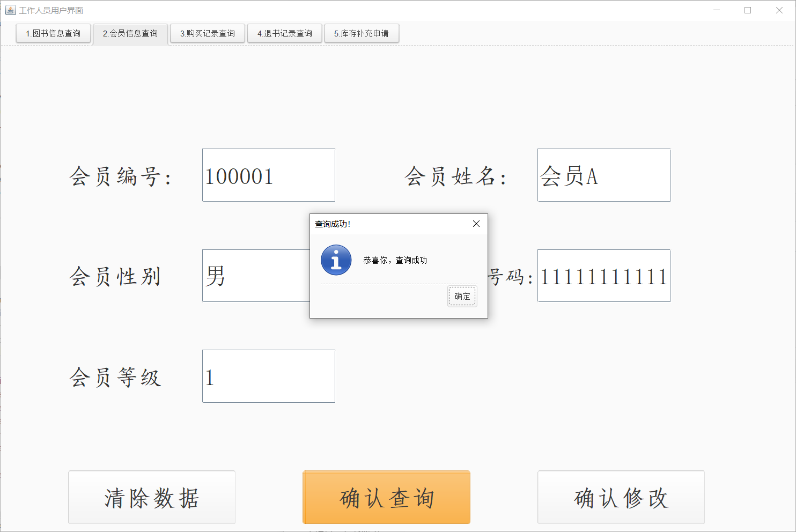Click the 会员编号: label
This screenshot has width=796, height=532.
pos(121,176)
